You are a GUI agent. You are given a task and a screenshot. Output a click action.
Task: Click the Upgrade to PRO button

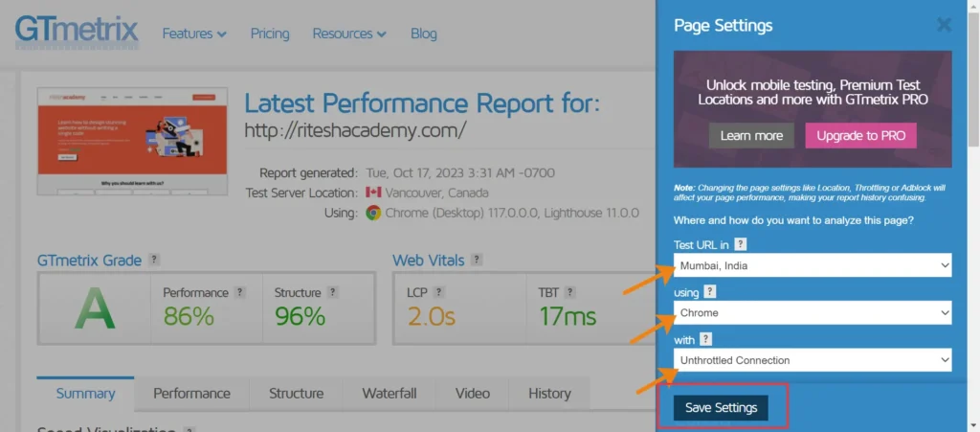coord(860,136)
